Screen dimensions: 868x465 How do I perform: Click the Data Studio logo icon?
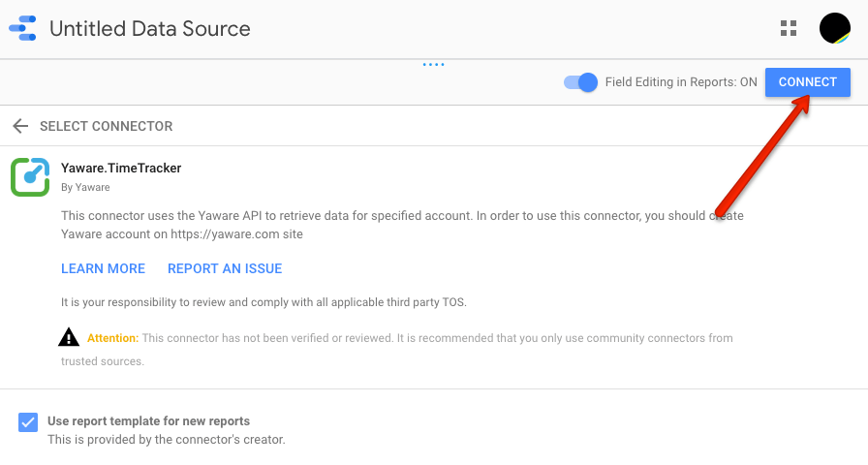pos(22,28)
